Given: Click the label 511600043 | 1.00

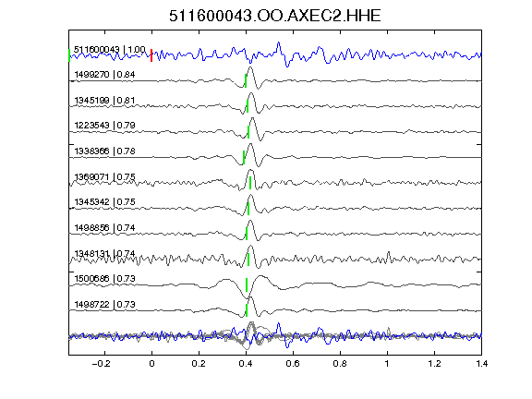Looking at the screenshot, I should [110, 50].
